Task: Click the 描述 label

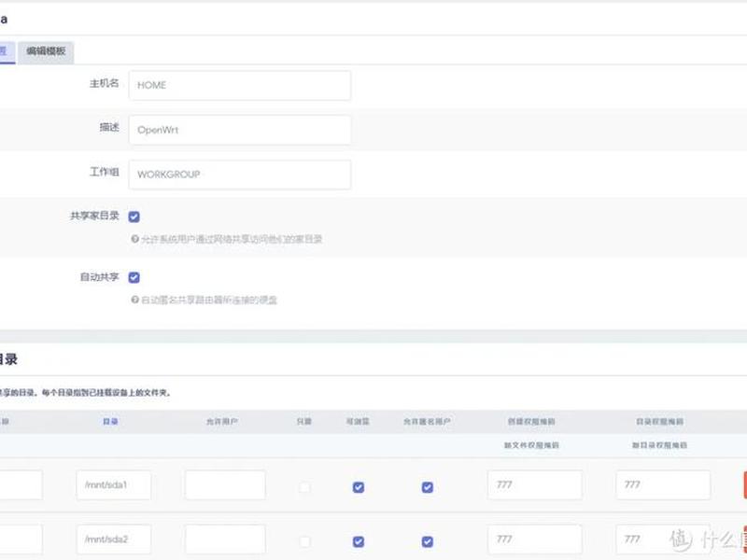Action: [x=109, y=127]
